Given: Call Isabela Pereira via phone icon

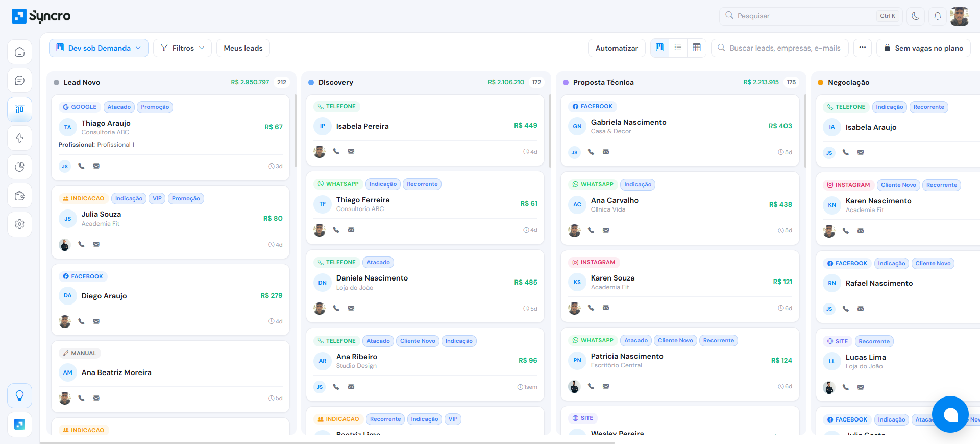Looking at the screenshot, I should [x=336, y=151].
